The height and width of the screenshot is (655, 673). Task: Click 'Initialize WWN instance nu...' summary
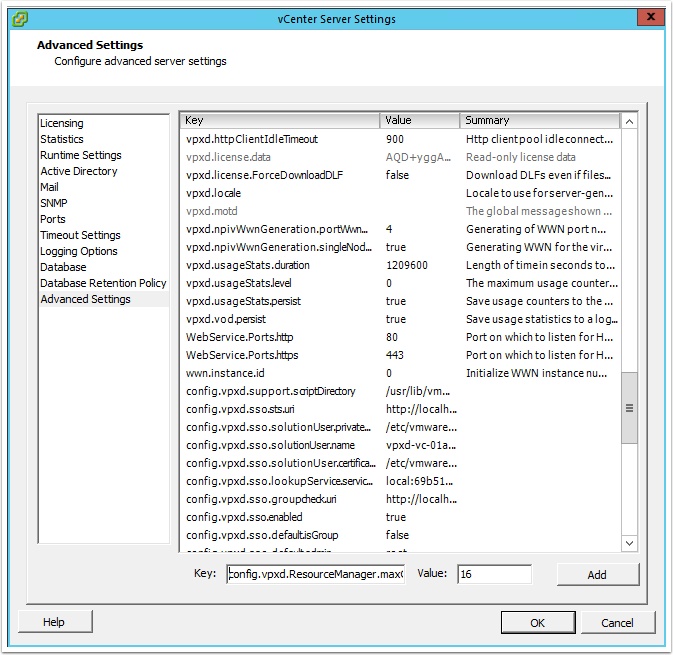(x=537, y=373)
